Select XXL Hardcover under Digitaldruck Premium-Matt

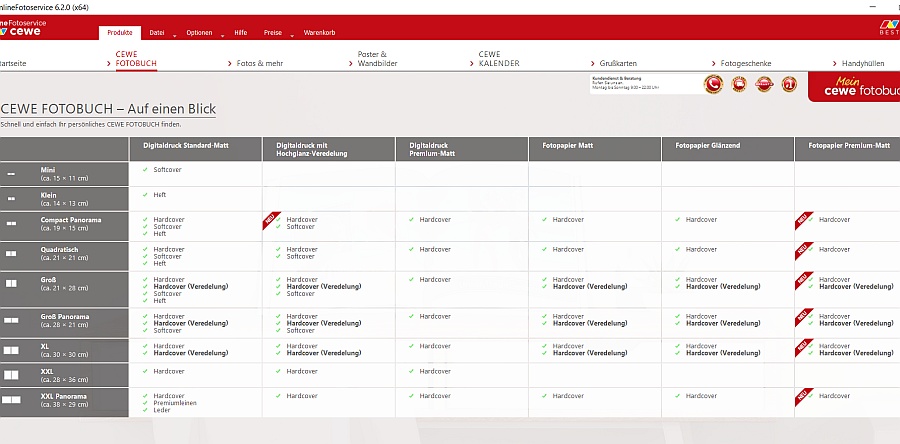coord(435,371)
